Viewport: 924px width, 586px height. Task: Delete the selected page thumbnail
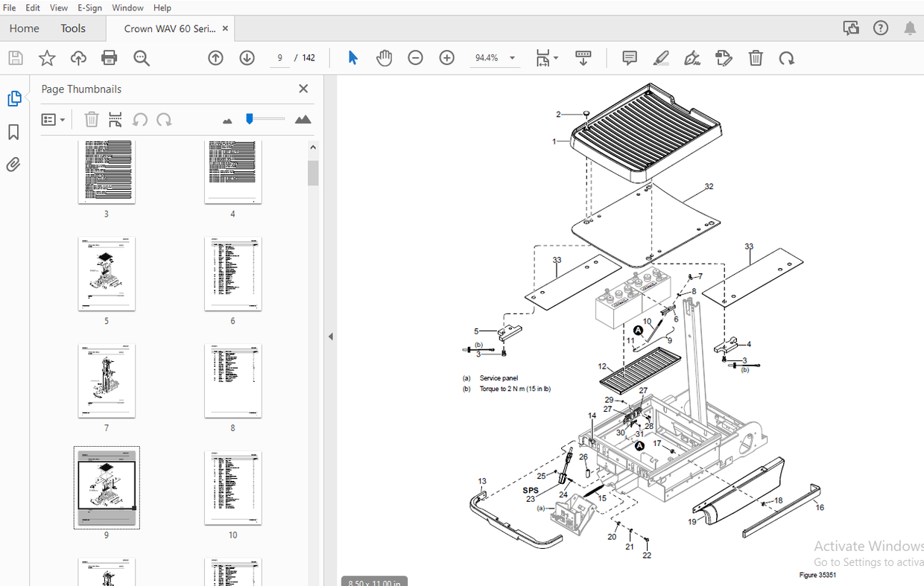tap(91, 119)
